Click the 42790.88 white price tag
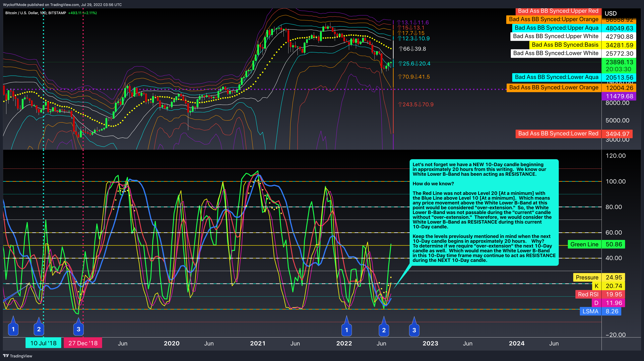 pos(619,36)
